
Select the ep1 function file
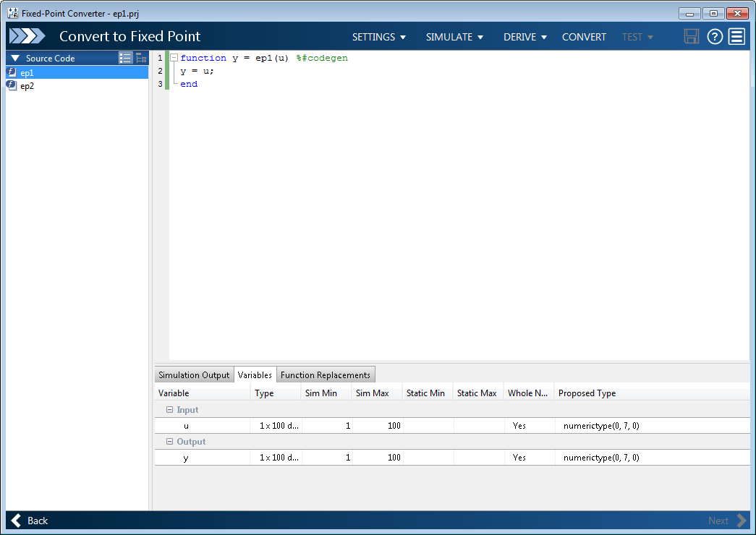(27, 72)
